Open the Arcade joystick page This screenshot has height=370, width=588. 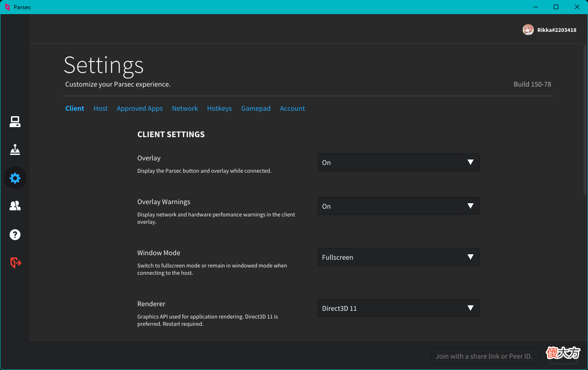(x=15, y=149)
